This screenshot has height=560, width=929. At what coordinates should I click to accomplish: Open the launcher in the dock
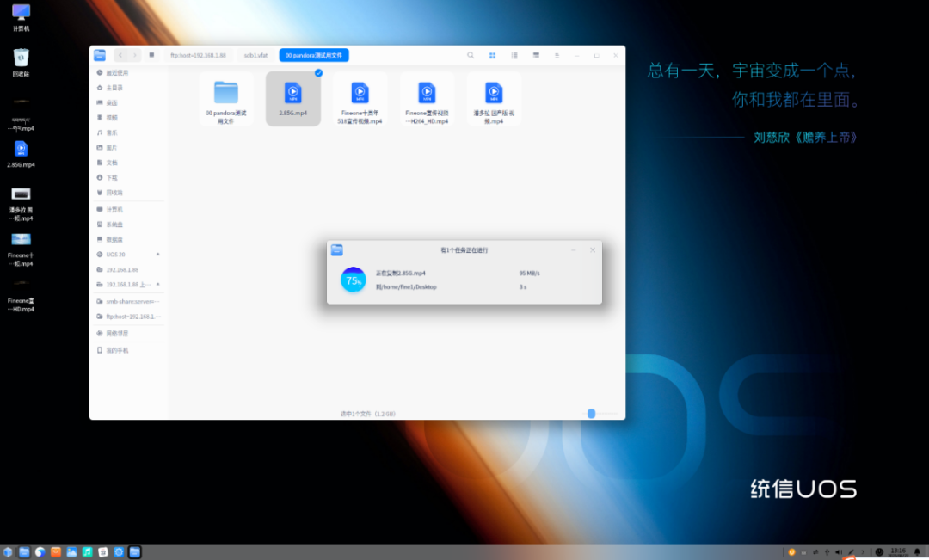tap(8, 551)
